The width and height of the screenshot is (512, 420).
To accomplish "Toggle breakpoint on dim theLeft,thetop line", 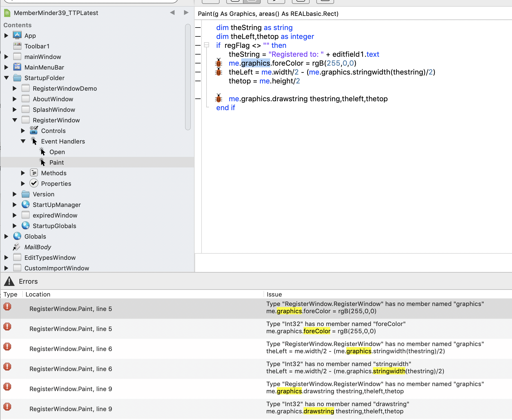I will pos(198,36).
